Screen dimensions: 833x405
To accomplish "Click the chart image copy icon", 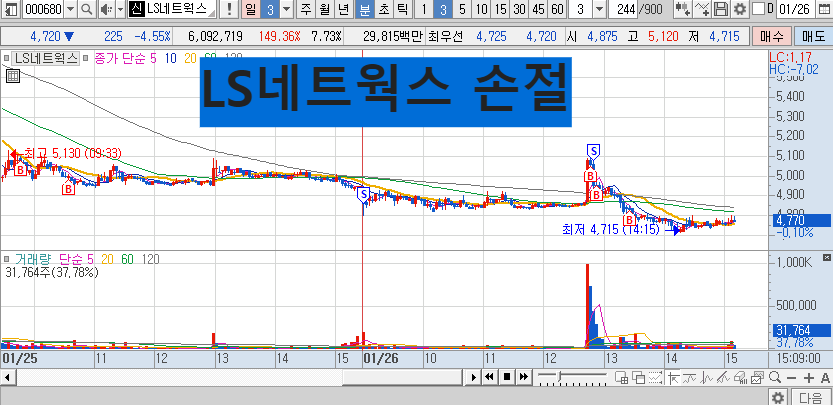I will (x=758, y=378).
